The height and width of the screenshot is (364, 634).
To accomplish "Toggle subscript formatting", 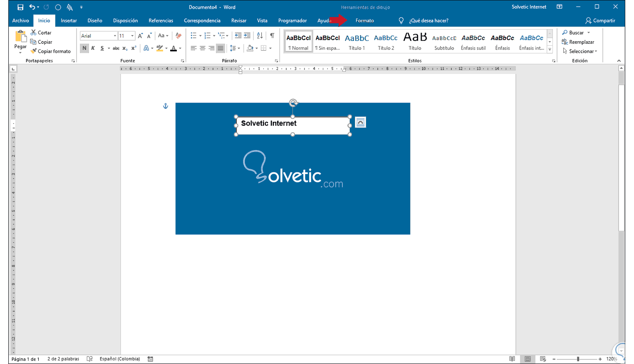I will coord(125,48).
